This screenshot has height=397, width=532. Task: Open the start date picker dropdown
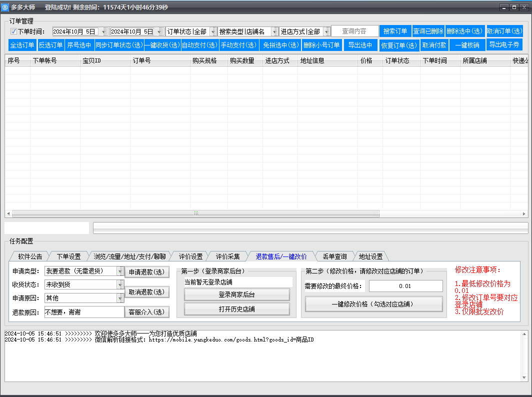(104, 31)
